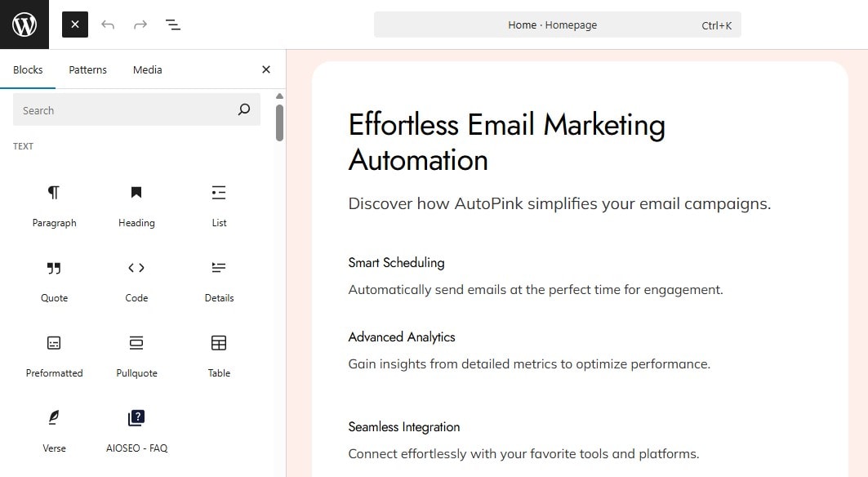Screen dimensions: 868x477
Task: Open the WordPress logo site menu
Action: pyautogui.click(x=24, y=25)
